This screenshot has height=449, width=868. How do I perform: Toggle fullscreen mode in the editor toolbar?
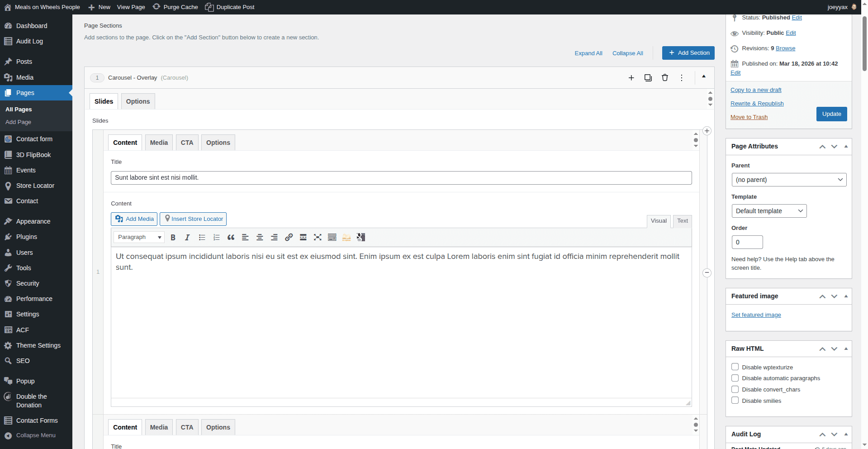pyautogui.click(x=318, y=237)
